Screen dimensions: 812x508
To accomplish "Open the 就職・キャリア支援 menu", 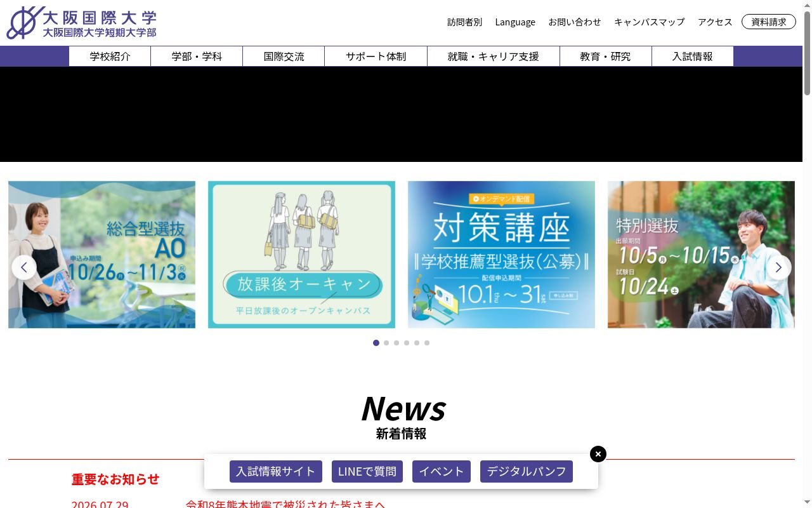I will pyautogui.click(x=494, y=57).
